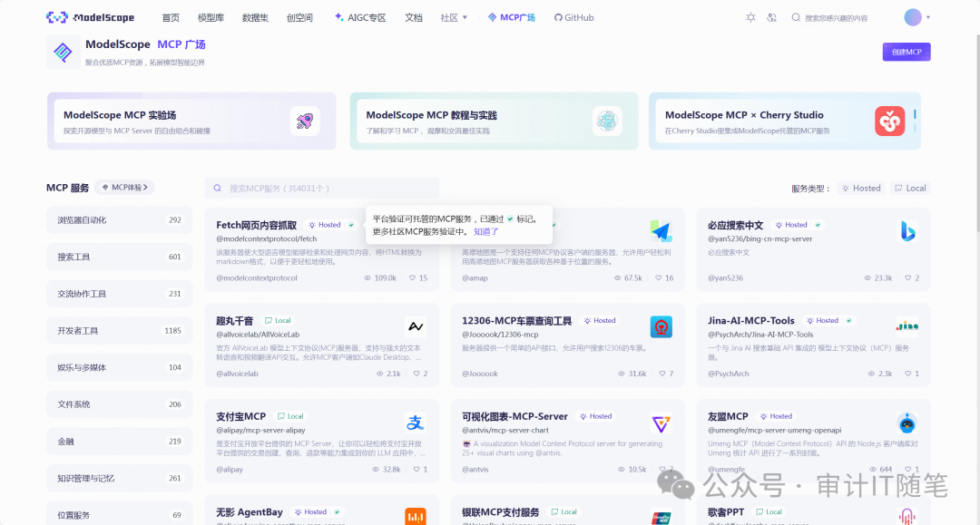Click the ModelScope logo in header
The image size is (980, 525).
90,17
